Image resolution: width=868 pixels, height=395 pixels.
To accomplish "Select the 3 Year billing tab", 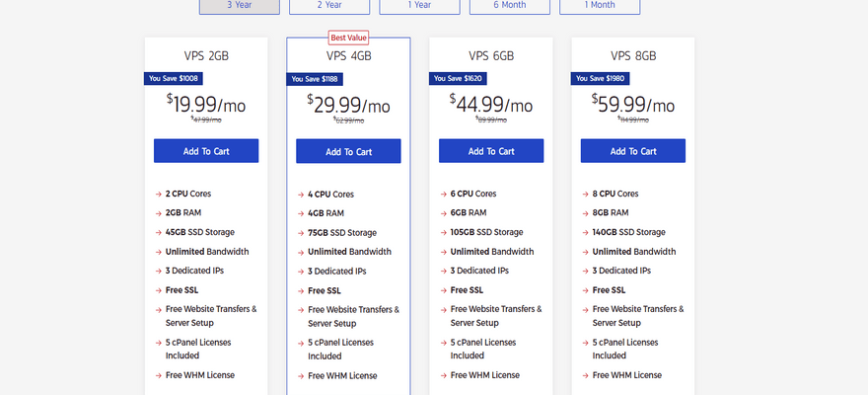I will (x=239, y=6).
